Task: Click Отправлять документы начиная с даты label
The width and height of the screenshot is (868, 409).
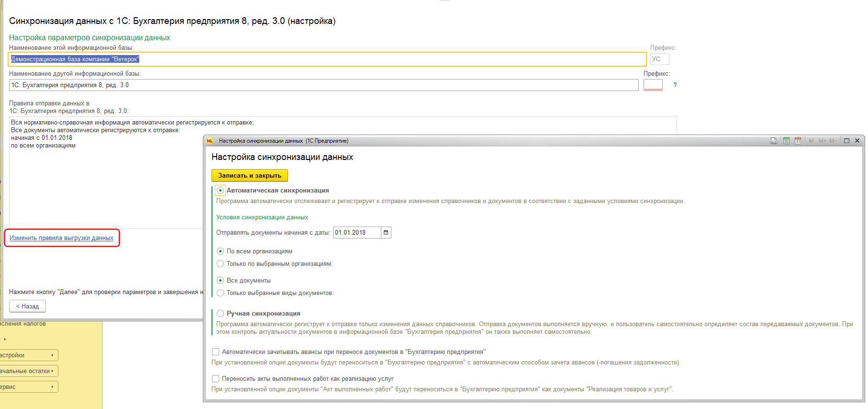Action: coord(273,233)
